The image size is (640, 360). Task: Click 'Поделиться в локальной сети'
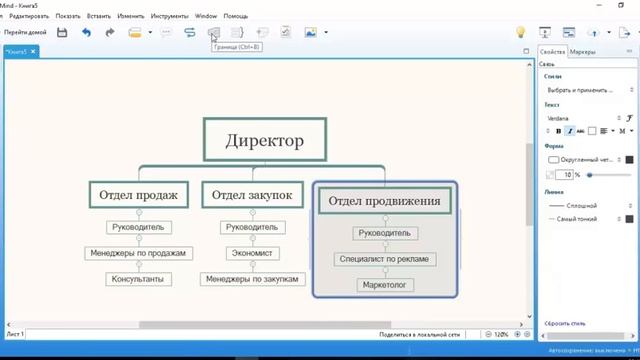(419, 335)
